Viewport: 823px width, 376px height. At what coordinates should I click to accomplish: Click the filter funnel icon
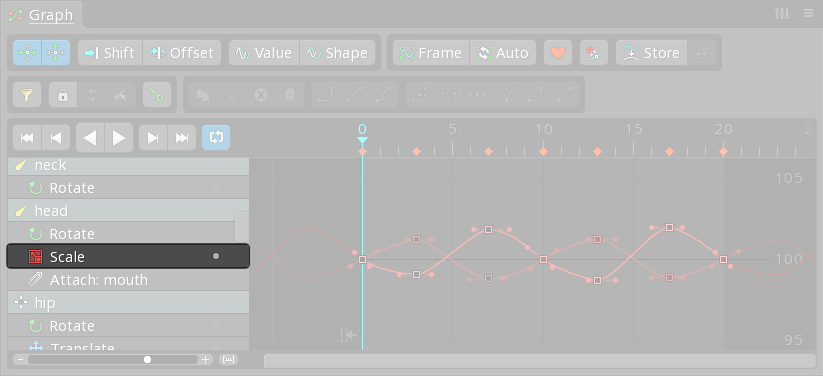(x=27, y=95)
